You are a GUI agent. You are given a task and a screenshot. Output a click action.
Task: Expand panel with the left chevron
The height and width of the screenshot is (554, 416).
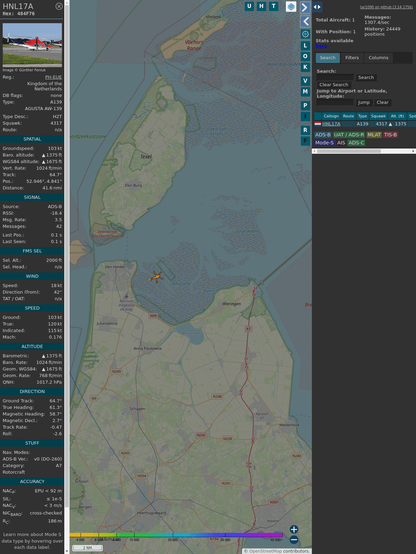click(305, 22)
